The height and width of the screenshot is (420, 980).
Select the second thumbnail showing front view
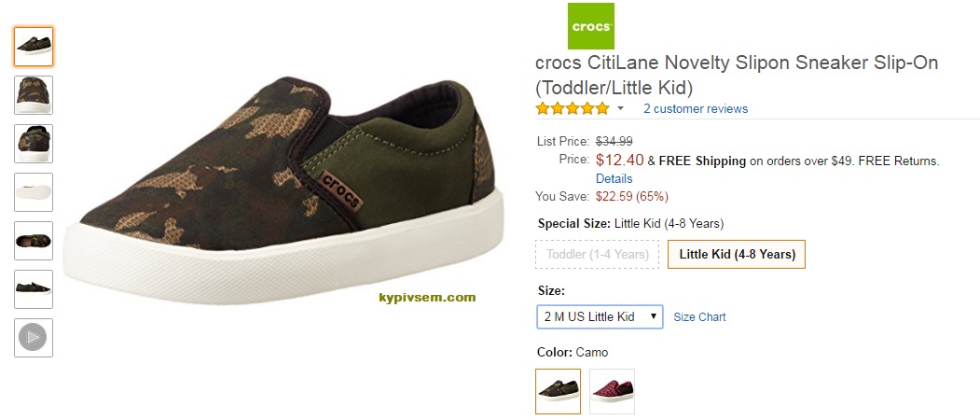coord(34,95)
